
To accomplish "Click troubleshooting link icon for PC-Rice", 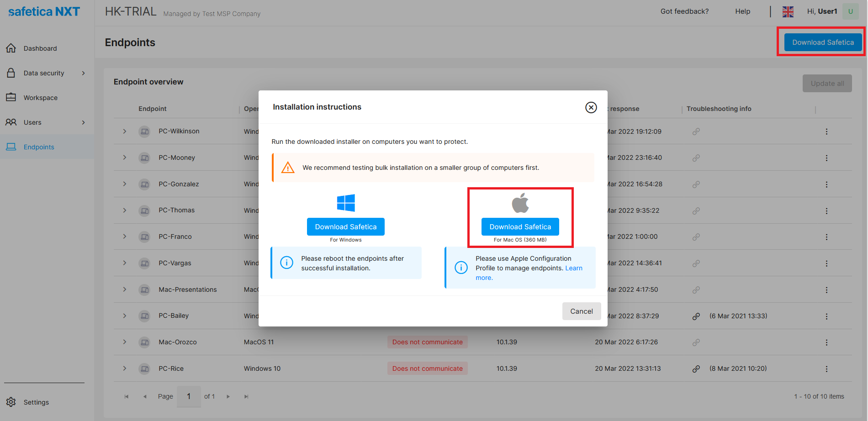I will pos(696,369).
